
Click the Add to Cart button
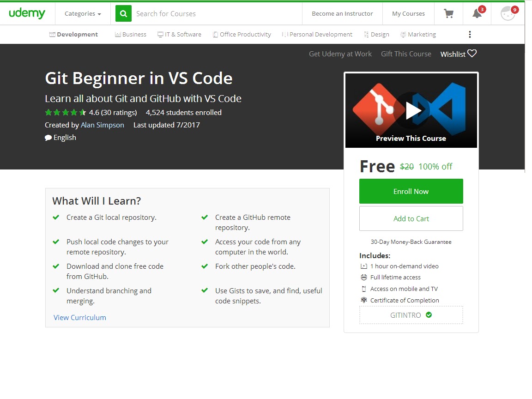tap(411, 218)
